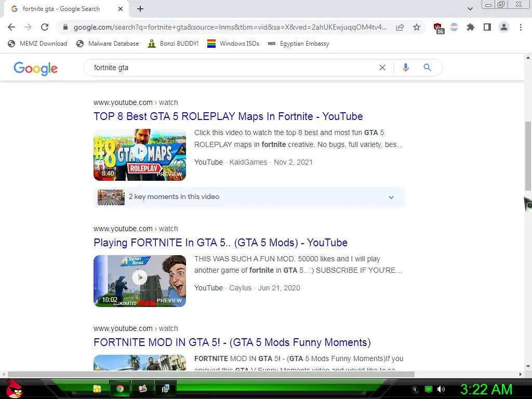The image size is (532, 399).
Task: Open Egyptian Embassy bookmark
Action: point(299,44)
